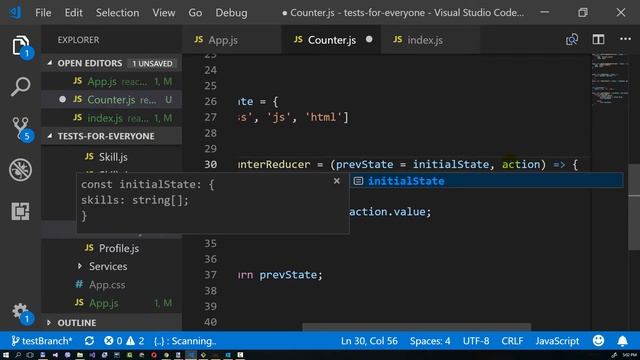The width and height of the screenshot is (640, 360).
Task: Open the Go menu
Action: pos(195,13)
